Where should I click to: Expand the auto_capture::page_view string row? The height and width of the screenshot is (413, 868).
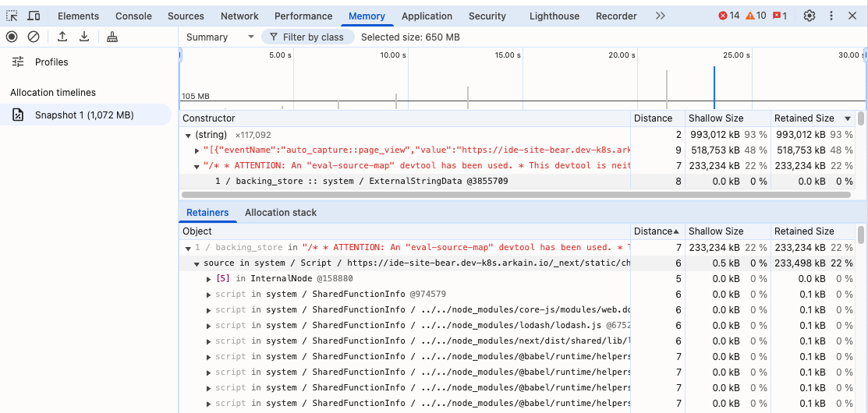coord(197,150)
